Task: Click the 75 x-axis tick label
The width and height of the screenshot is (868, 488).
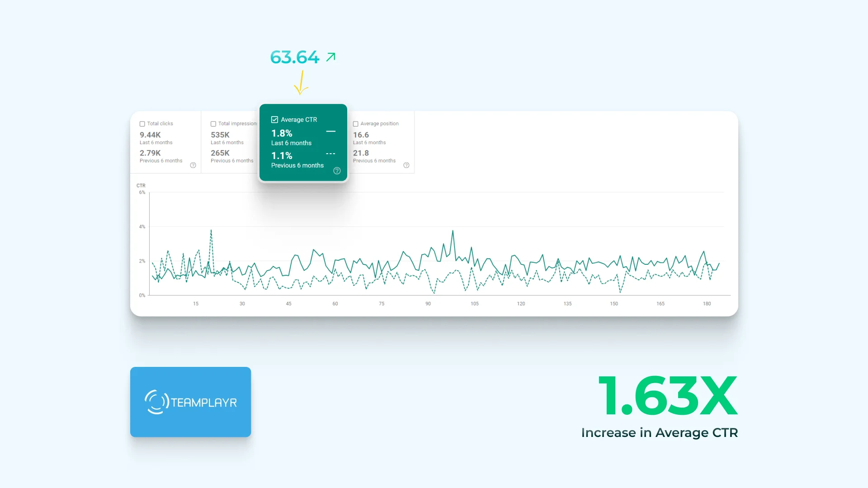Action: click(382, 304)
